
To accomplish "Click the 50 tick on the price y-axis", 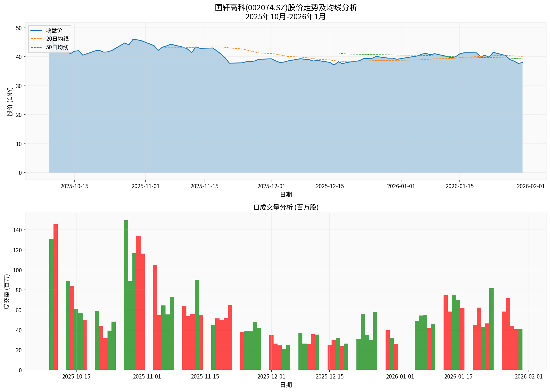I will (19, 28).
